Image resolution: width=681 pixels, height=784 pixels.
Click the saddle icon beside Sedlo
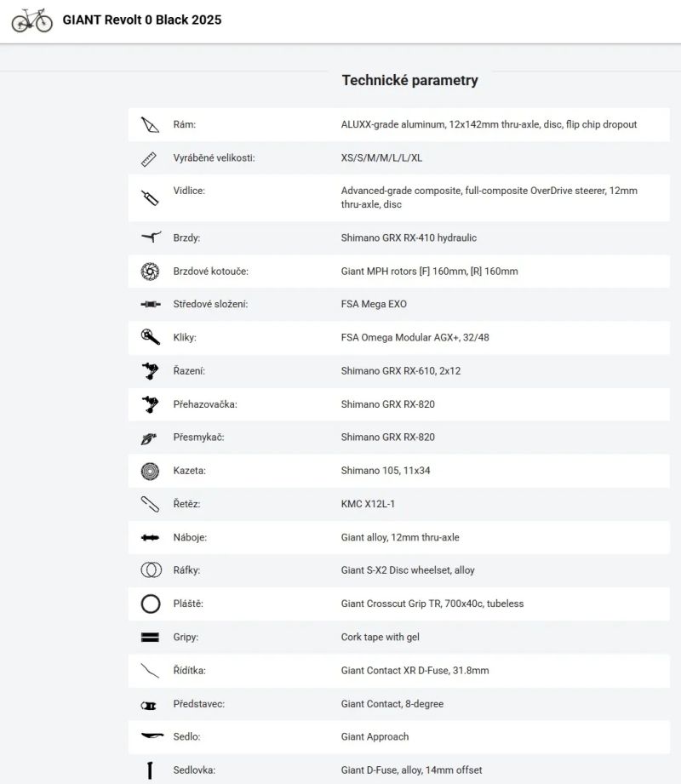152,735
